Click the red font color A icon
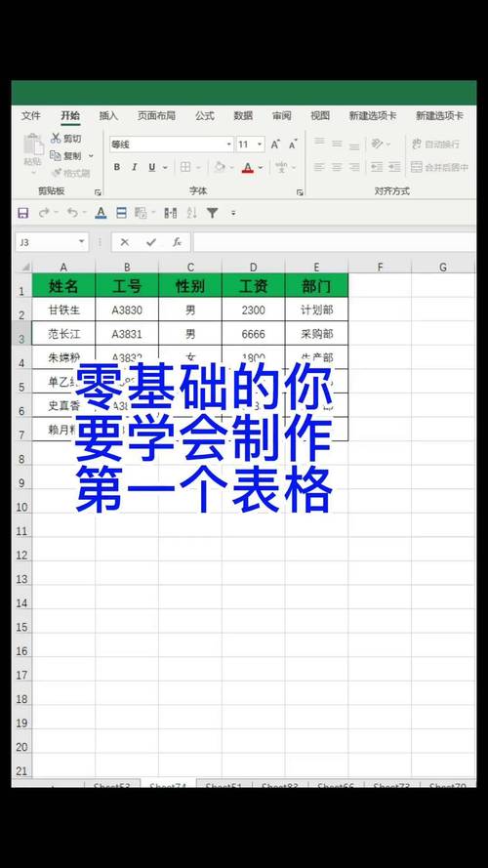Image resolution: width=488 pixels, height=868 pixels. pos(247,167)
